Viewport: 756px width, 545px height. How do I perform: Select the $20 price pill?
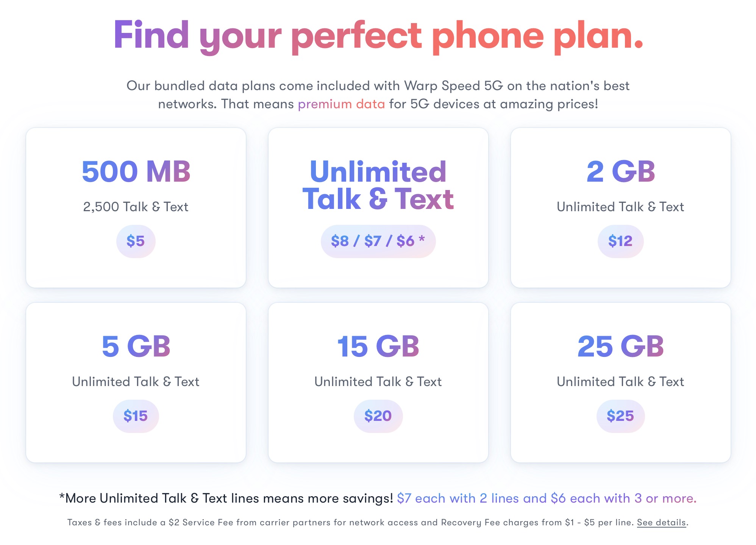point(378,416)
